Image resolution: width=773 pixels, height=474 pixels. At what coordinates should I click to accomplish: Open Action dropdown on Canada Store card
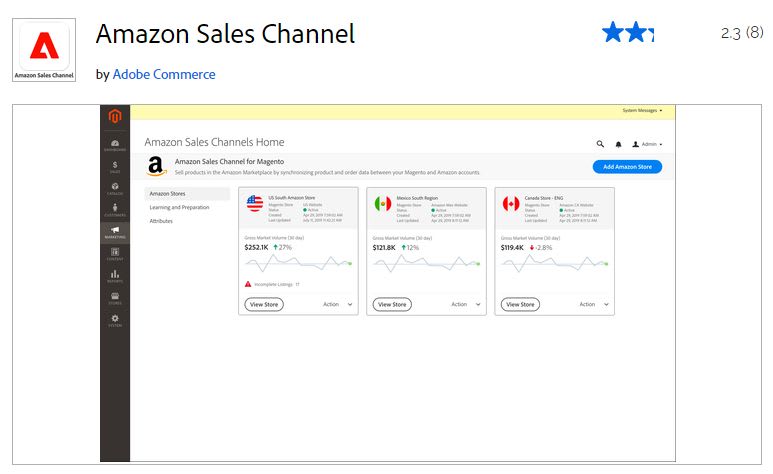(x=594, y=304)
